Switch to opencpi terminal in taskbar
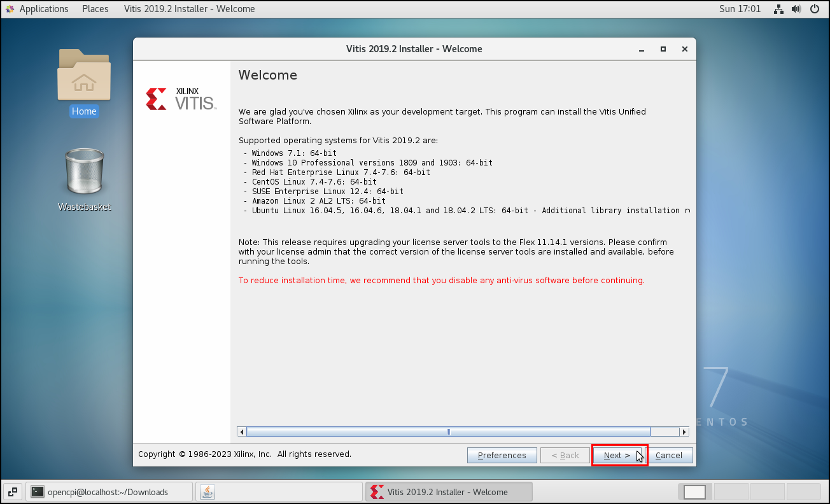 109,492
